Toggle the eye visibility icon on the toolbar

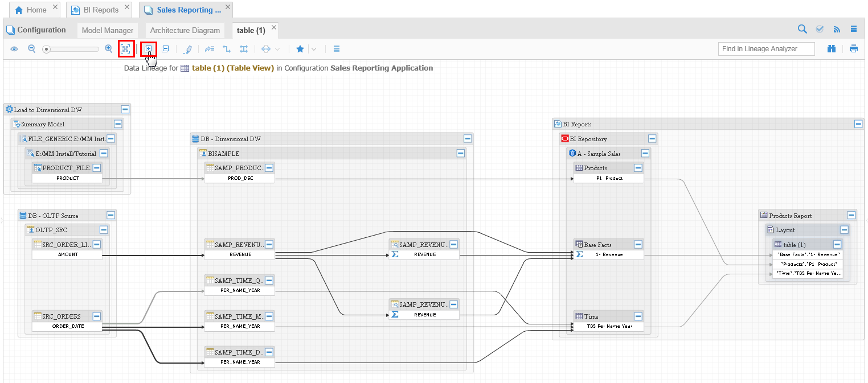pyautogui.click(x=14, y=49)
